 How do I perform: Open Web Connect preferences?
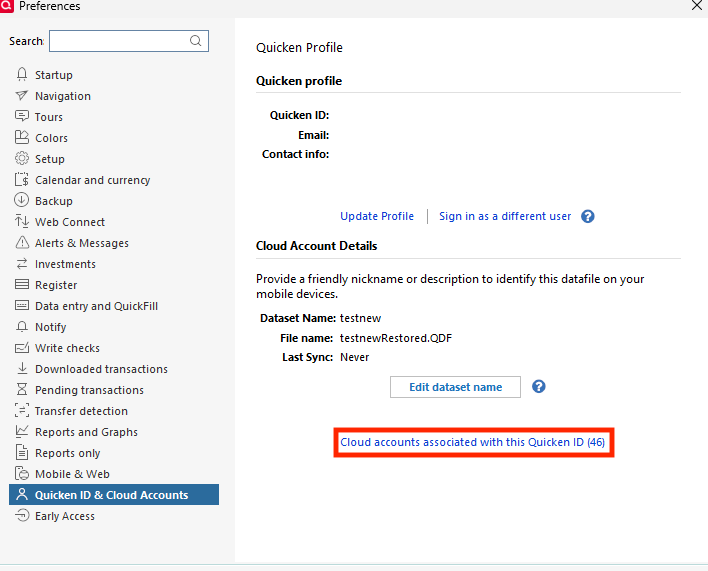(70, 222)
